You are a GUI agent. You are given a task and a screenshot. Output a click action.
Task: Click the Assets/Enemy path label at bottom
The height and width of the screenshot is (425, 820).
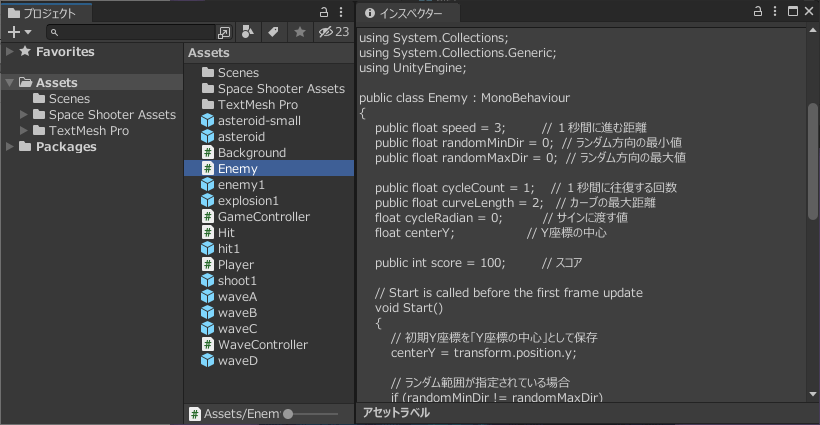[241, 414]
